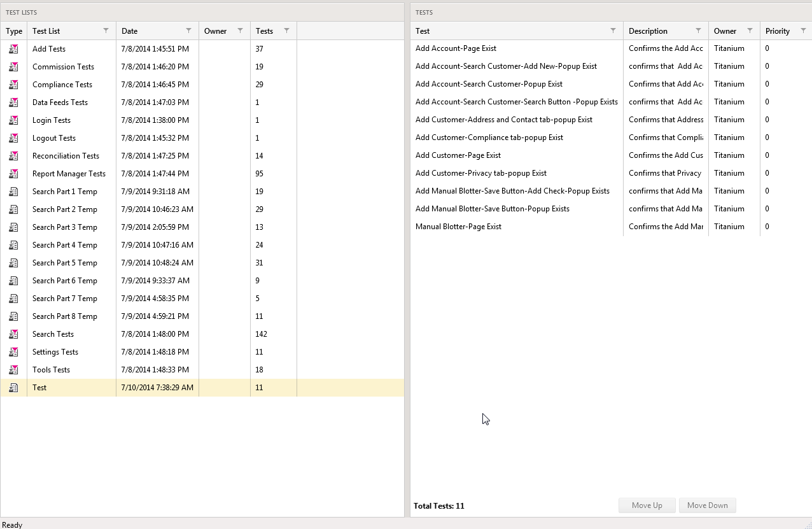Click the Move Down button

[707, 505]
